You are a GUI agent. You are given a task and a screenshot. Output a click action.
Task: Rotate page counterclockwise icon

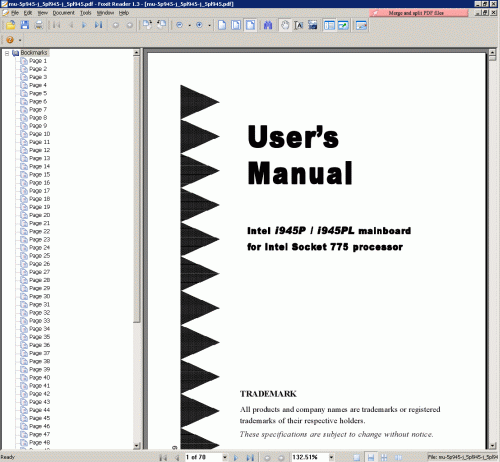click(161, 25)
